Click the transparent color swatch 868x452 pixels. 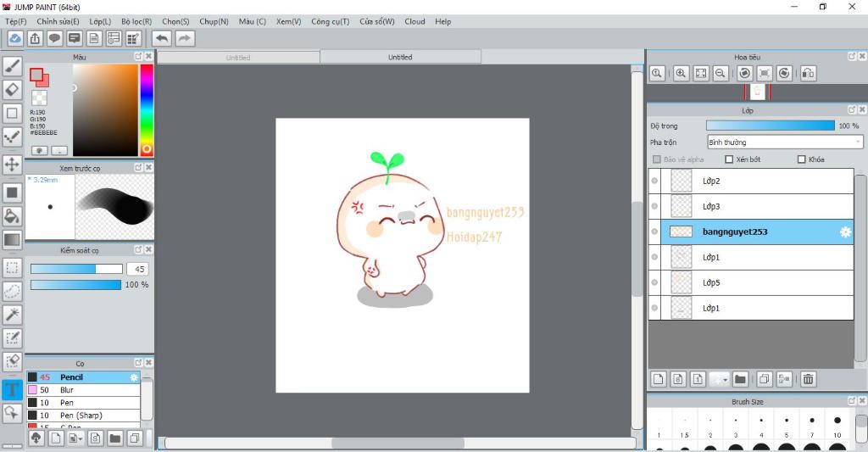click(39, 98)
